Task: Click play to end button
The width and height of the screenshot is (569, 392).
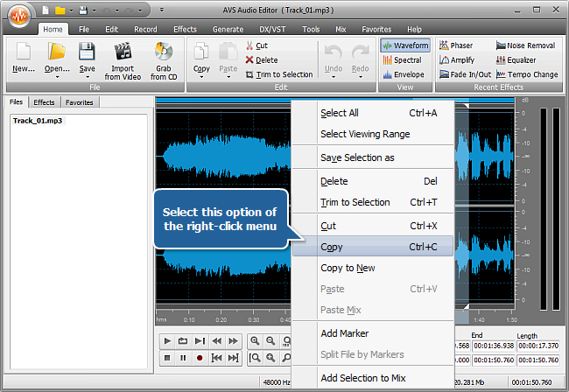Action: tap(200, 341)
